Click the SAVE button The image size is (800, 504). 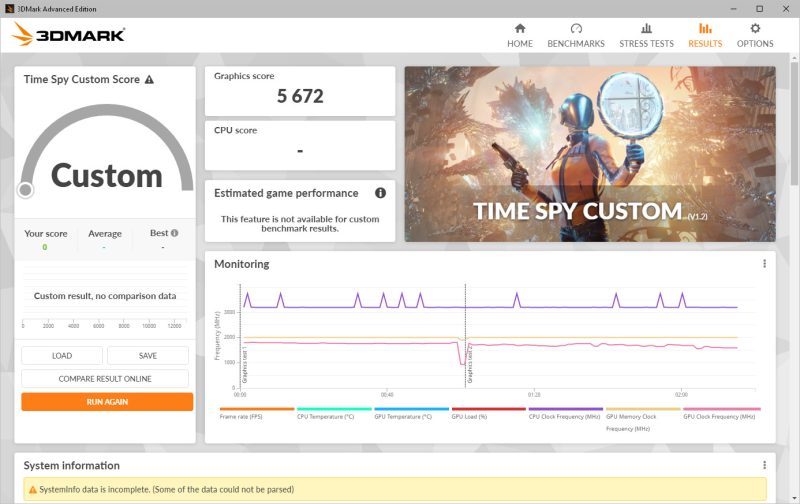coord(148,356)
